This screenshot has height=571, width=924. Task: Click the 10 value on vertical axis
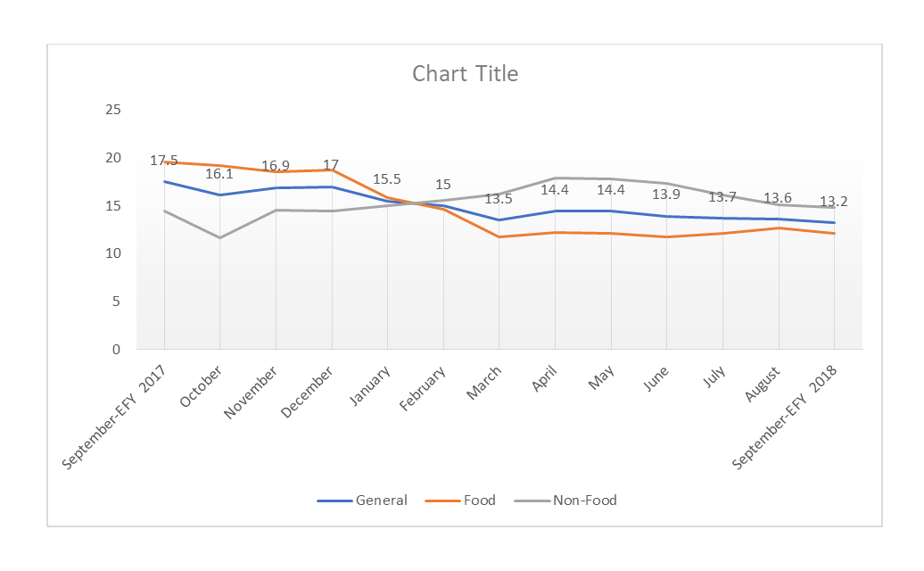coord(113,253)
